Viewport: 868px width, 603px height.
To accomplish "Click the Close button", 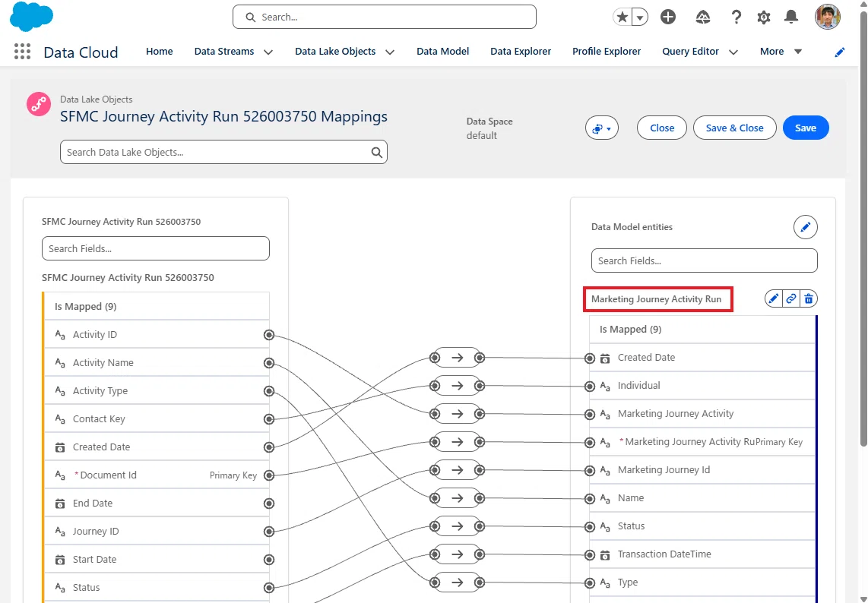I will pos(662,128).
